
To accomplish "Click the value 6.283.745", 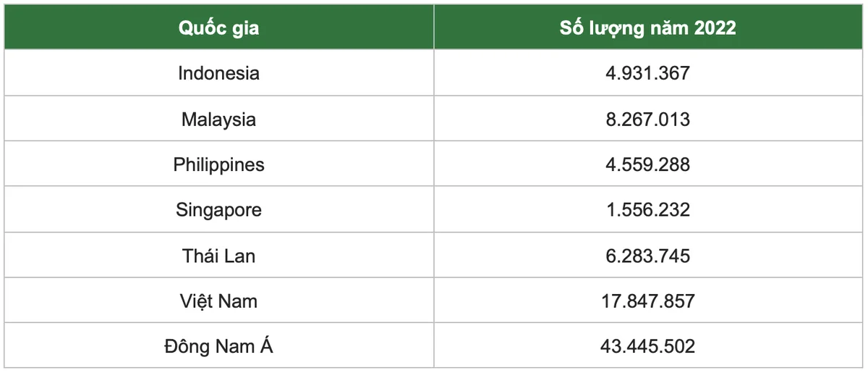I will pos(648,256).
